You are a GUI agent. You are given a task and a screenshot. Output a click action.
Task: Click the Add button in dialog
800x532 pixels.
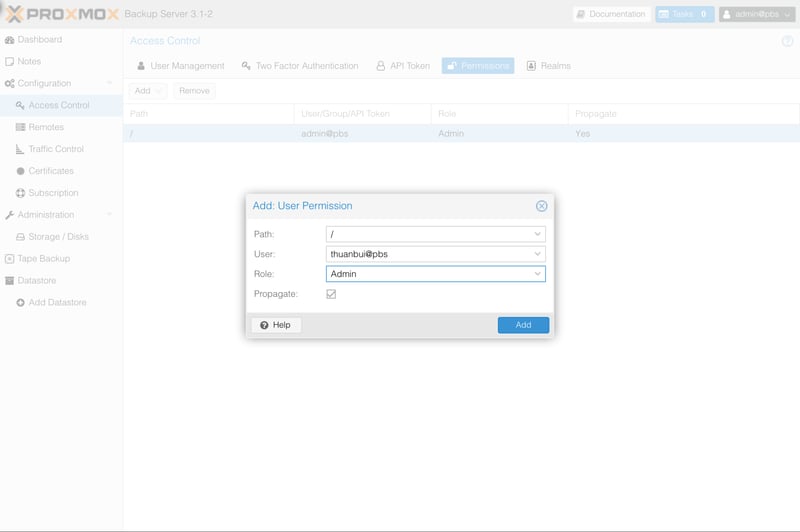(523, 325)
